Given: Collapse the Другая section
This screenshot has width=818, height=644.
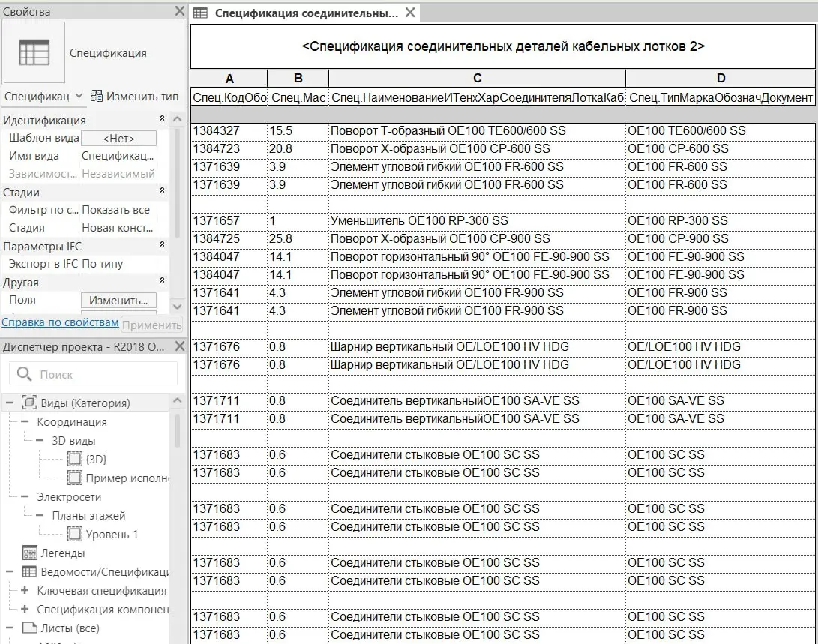Looking at the screenshot, I should [162, 280].
